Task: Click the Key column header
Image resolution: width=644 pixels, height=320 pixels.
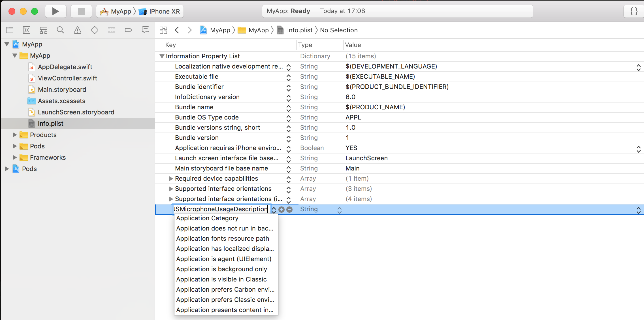Action: point(170,45)
